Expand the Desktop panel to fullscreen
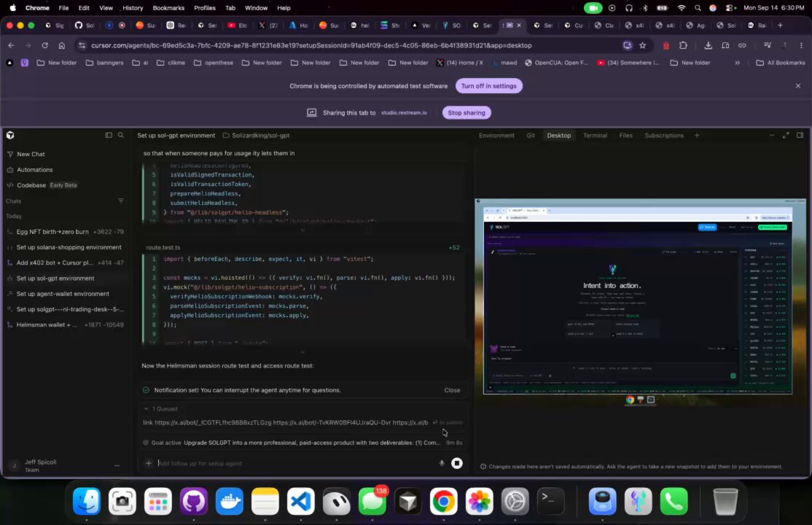 point(786,136)
